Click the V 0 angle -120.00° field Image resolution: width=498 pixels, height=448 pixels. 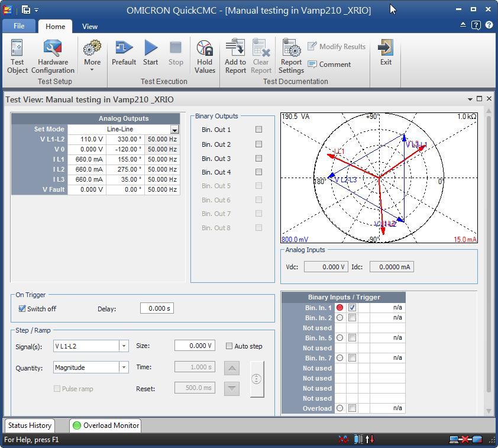[x=125, y=149]
